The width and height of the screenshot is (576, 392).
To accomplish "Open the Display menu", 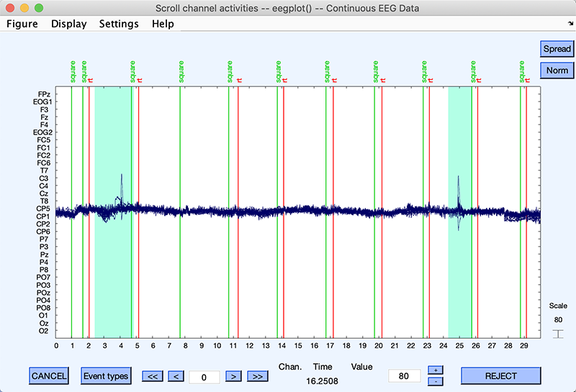I will point(68,24).
